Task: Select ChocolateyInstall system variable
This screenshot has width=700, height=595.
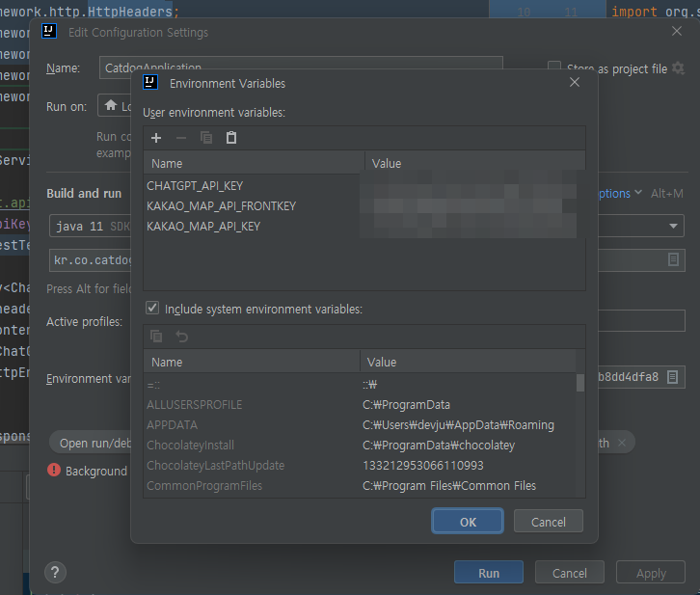Action: [360, 445]
